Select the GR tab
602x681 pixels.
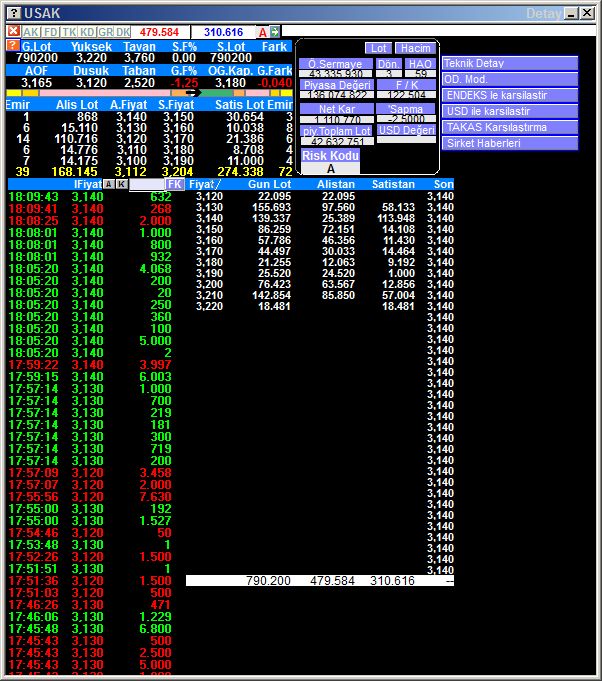tap(106, 32)
